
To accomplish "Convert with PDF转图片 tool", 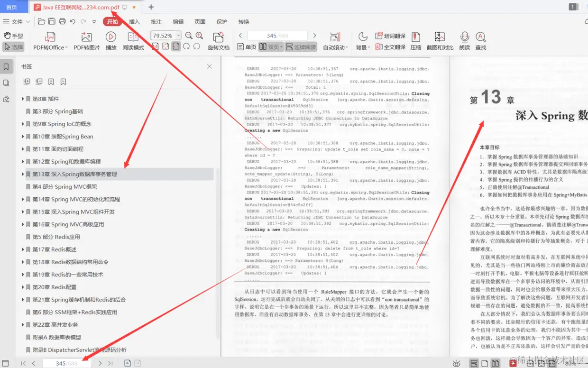I will pos(87,41).
